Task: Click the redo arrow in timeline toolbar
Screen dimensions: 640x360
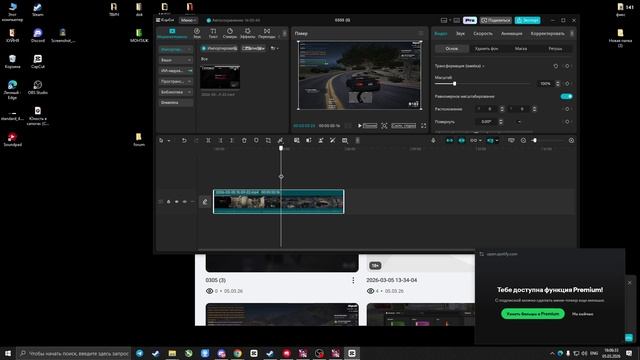Action: [196, 140]
